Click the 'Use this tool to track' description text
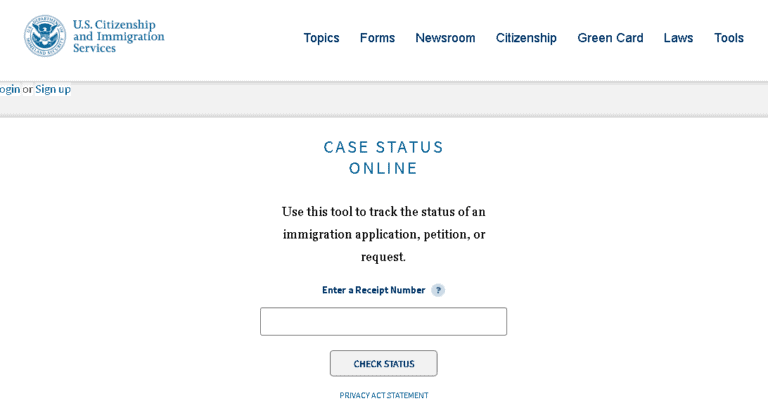This screenshot has height=408, width=768. point(384,234)
